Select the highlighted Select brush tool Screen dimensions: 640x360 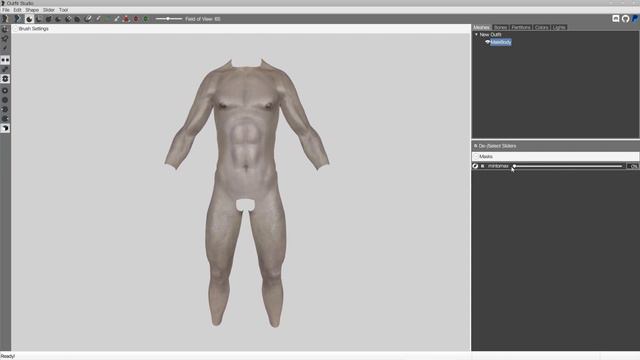pos(29,19)
